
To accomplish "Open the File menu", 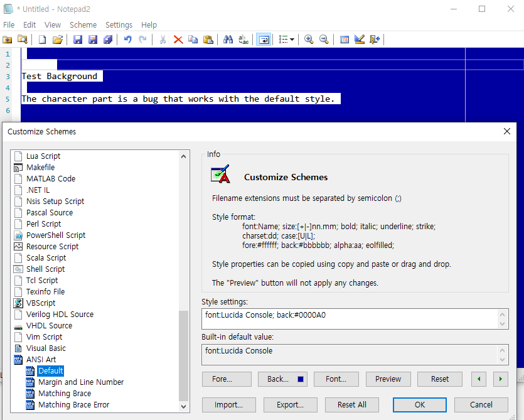I will click(x=9, y=25).
